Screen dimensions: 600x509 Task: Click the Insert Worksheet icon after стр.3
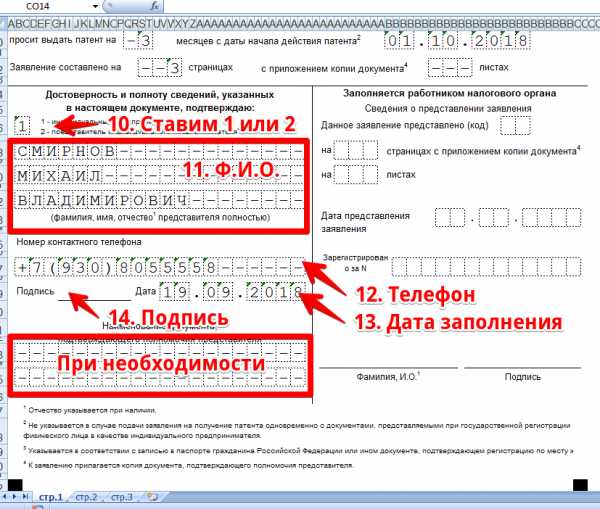tap(152, 497)
